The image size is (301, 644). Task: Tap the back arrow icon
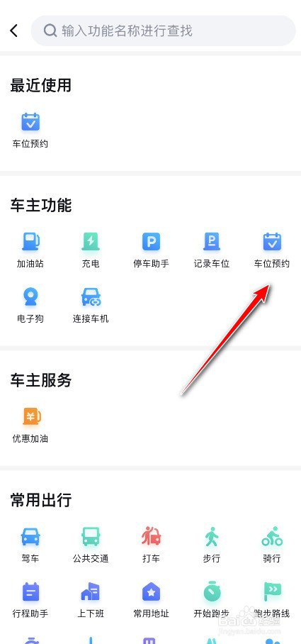pyautogui.click(x=14, y=30)
